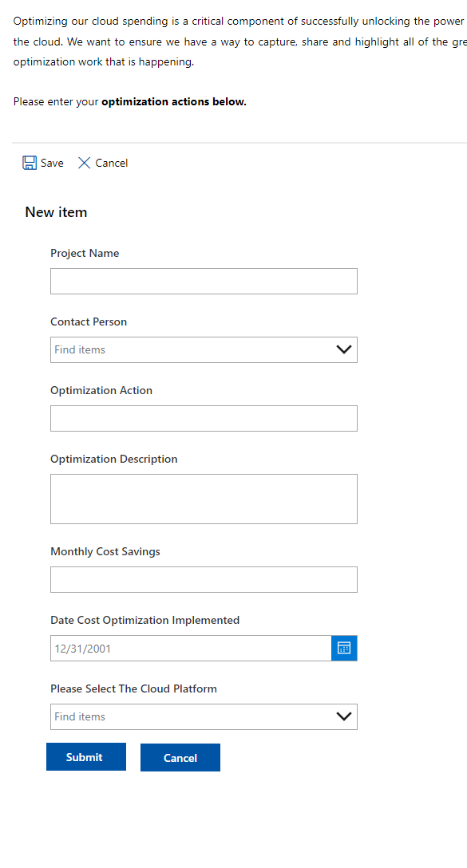Screen dimensions: 467x868
Task: Click the date field showing 12/31/2001
Action: [x=191, y=649]
